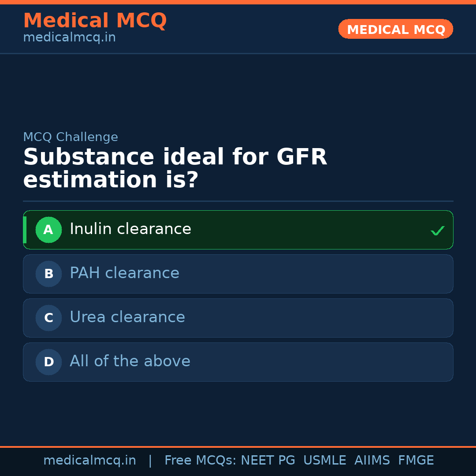Click the AIIMS label in footer
Image resolution: width=476 pixels, height=476 pixels.
point(372,461)
